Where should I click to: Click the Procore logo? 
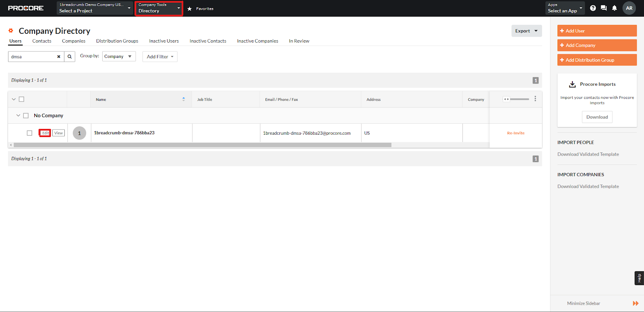(x=26, y=8)
